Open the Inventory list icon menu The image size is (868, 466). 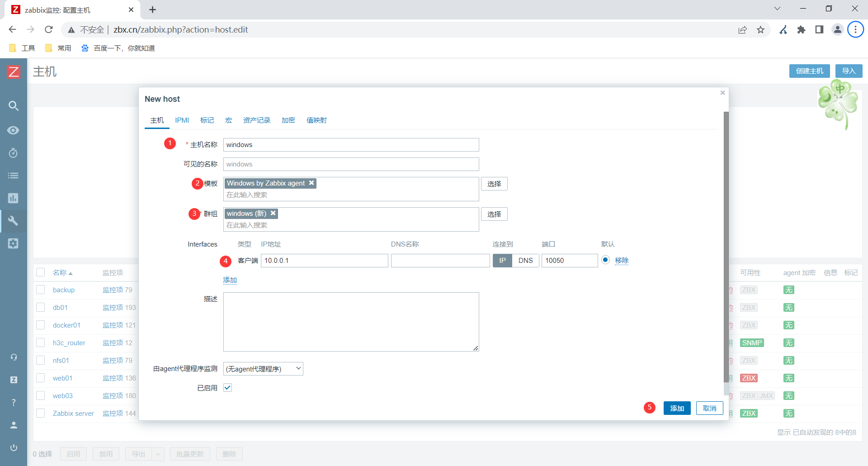pos(14,176)
